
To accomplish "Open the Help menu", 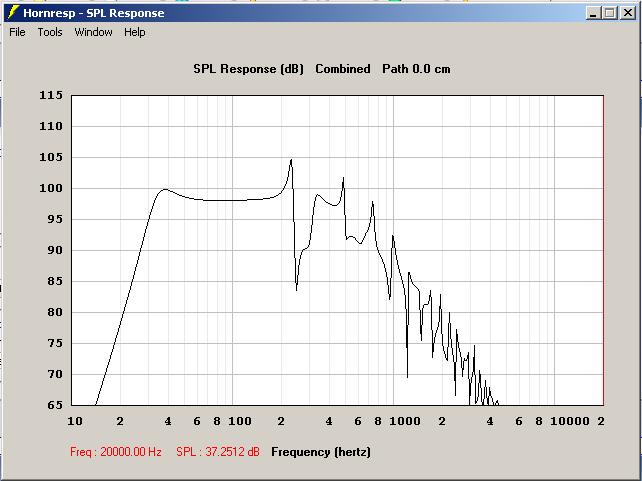I will (135, 32).
